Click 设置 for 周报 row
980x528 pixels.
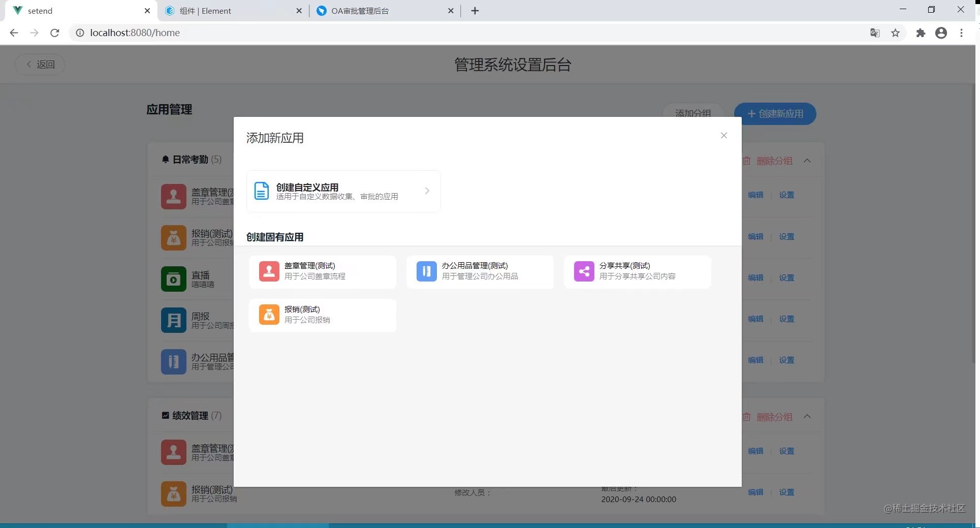[x=786, y=319]
